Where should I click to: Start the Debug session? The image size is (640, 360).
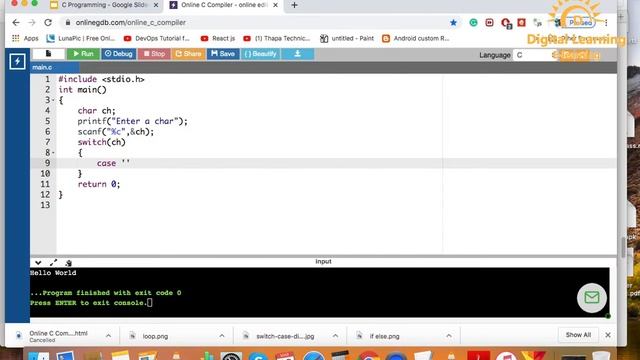[118, 54]
